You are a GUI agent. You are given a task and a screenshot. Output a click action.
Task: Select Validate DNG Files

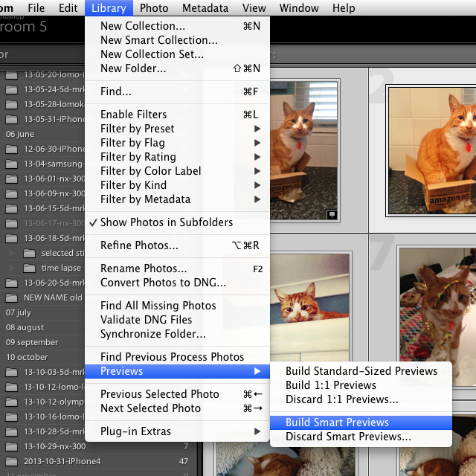pos(177,320)
